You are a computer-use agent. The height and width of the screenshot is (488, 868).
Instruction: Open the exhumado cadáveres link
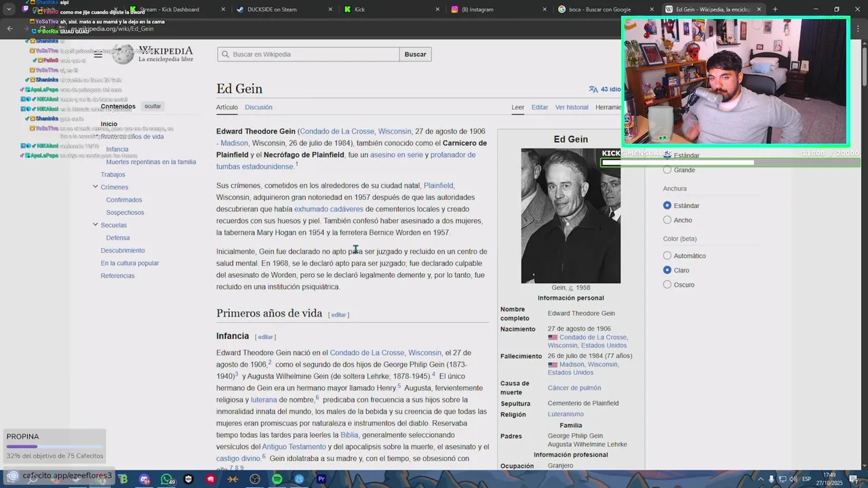tap(329, 209)
